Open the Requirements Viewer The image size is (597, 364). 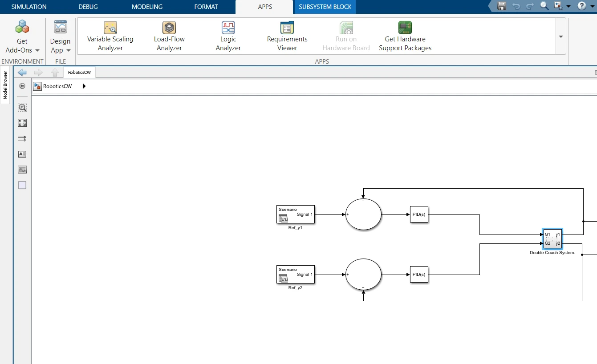tap(286, 35)
